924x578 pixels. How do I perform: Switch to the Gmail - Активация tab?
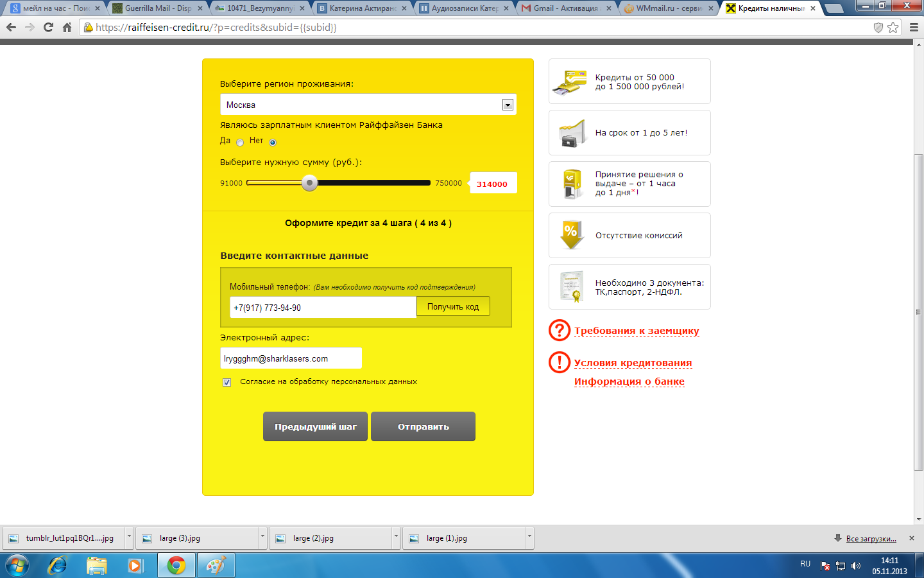pos(565,8)
